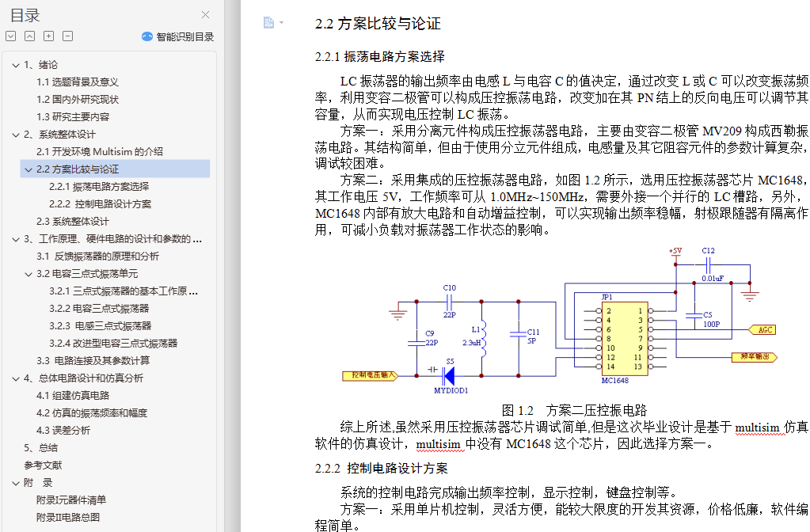Screen dimensions: 810x532
Task: Click the plus icon to raise outline level
Action: 48,36
